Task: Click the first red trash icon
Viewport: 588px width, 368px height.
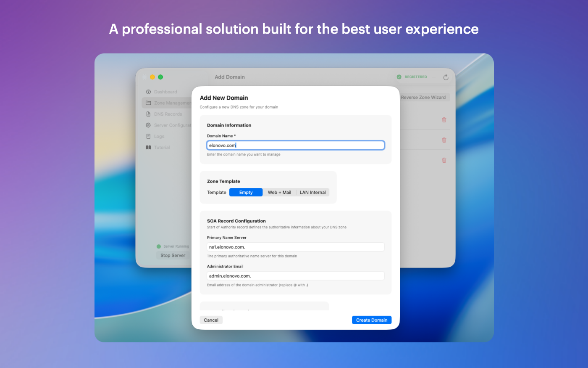Action: coord(444,120)
